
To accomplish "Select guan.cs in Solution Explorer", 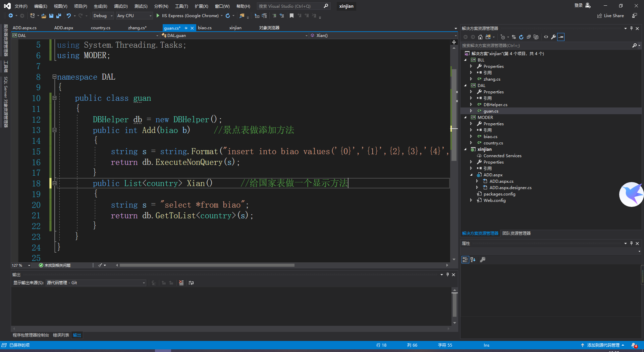I will [491, 111].
